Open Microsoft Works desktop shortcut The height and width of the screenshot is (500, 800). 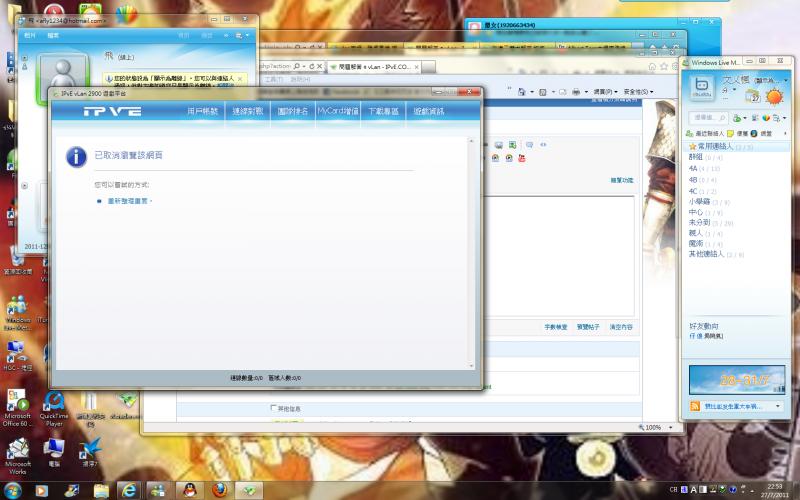click(18, 456)
